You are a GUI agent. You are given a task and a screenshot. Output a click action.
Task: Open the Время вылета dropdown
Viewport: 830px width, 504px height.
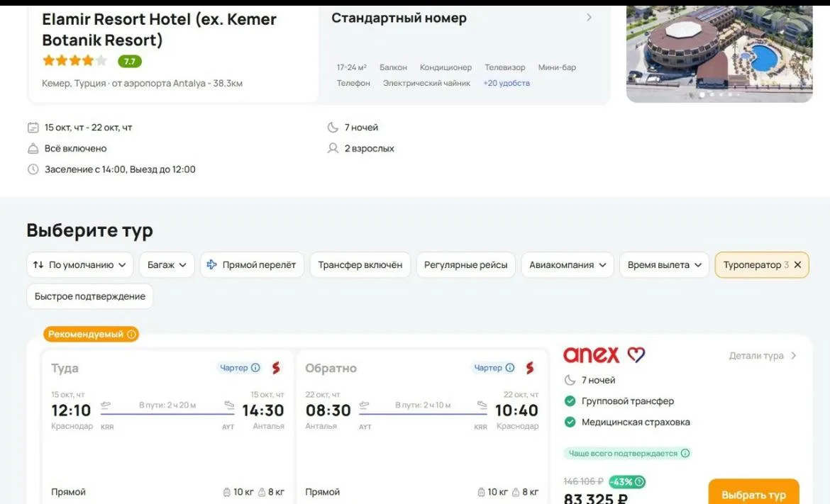(x=664, y=265)
